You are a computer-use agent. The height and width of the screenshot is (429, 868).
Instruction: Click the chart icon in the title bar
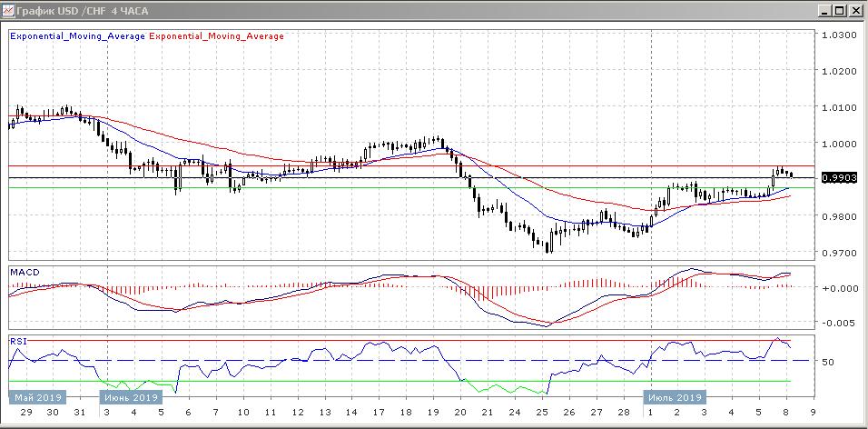click(x=9, y=11)
